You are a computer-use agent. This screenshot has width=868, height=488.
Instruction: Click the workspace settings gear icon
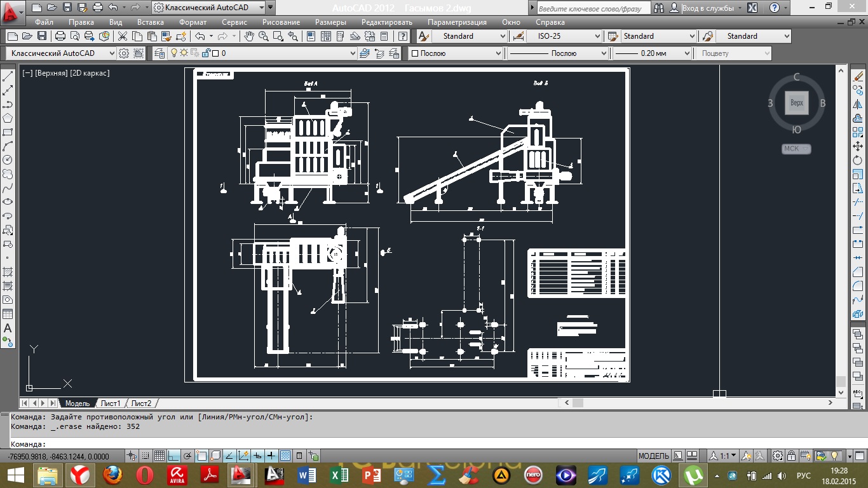pyautogui.click(x=124, y=53)
